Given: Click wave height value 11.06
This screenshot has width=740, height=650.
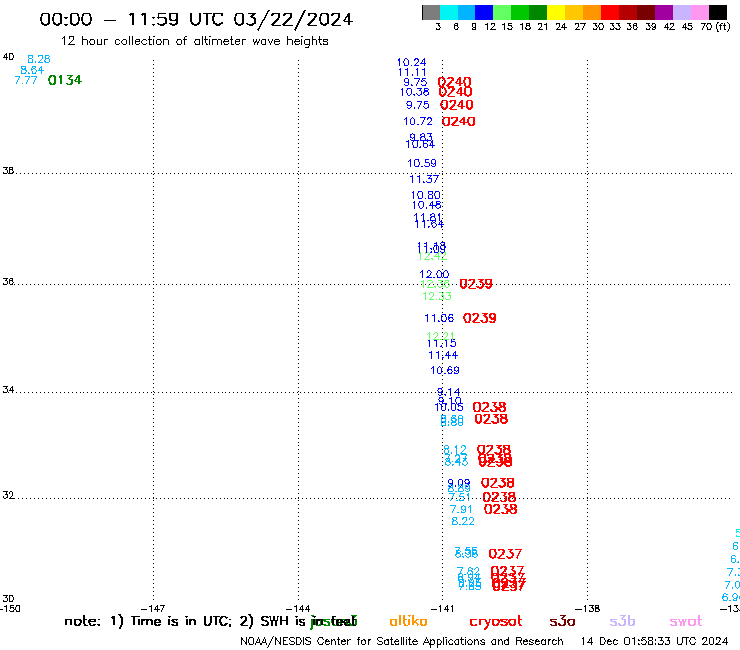Looking at the screenshot, I should coord(439,319).
